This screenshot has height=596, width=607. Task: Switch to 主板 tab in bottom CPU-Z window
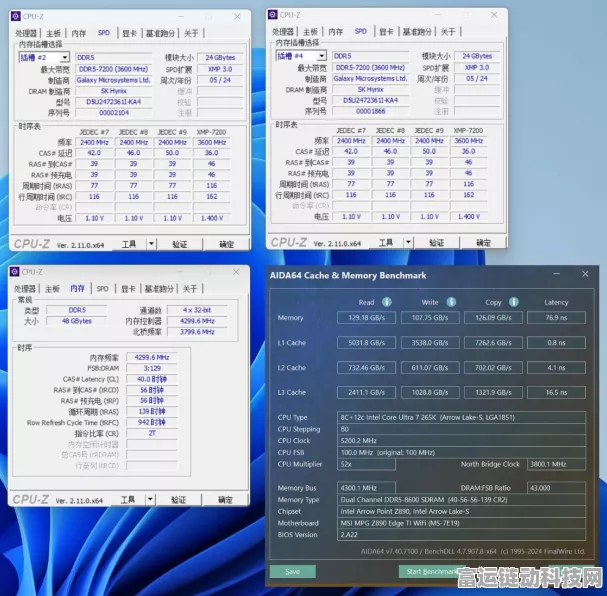(52, 289)
